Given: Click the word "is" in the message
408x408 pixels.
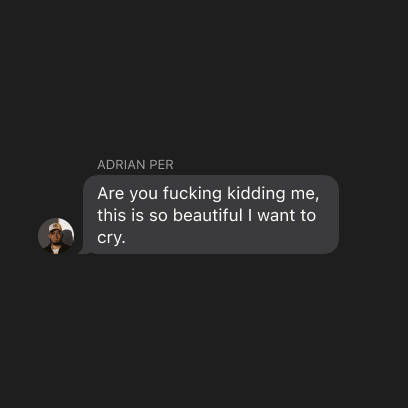Looking at the screenshot, I should 137,215.
